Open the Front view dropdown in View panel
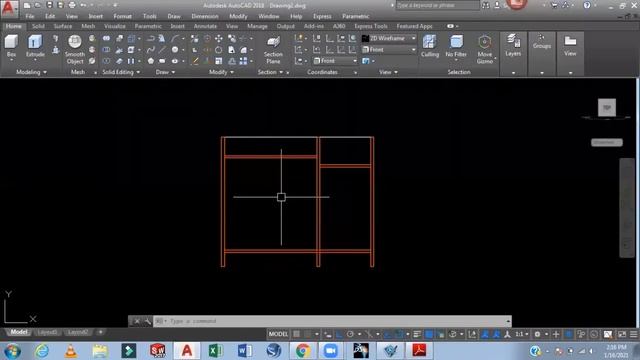This screenshot has height=360, width=640. (389, 50)
